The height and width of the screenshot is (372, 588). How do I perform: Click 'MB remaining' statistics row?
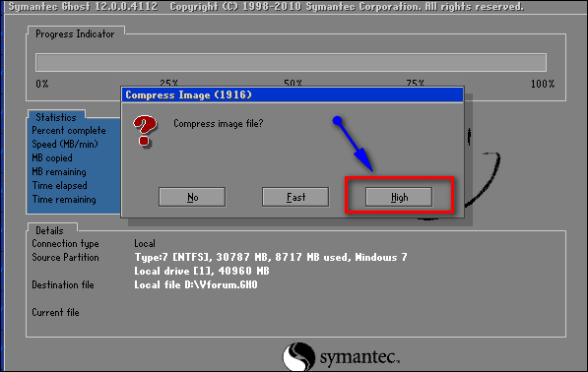[59, 172]
